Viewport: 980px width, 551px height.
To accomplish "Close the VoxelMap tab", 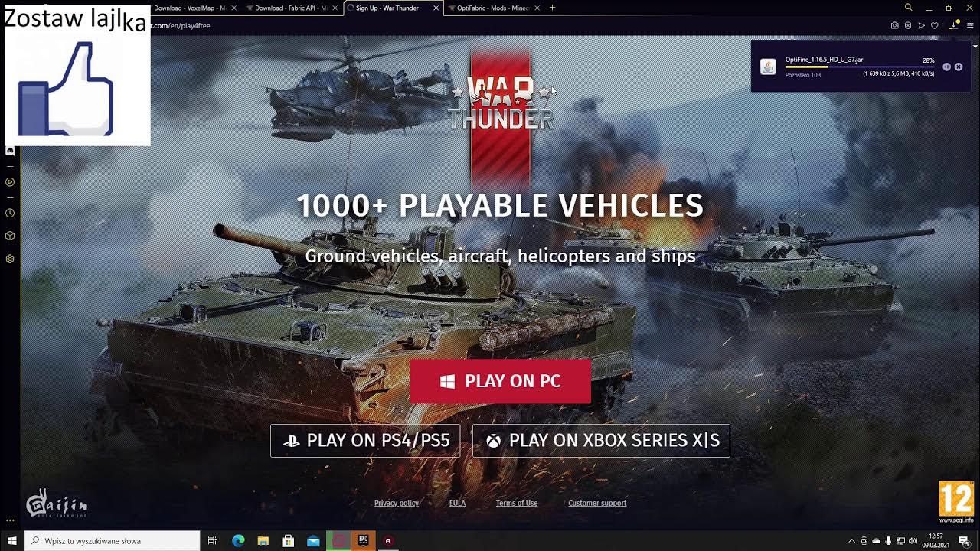I will (234, 8).
